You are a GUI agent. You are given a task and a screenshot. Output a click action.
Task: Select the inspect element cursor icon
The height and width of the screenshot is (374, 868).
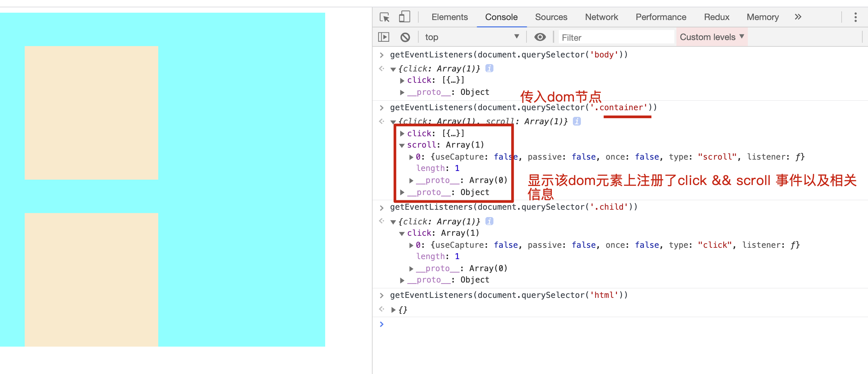(x=385, y=17)
